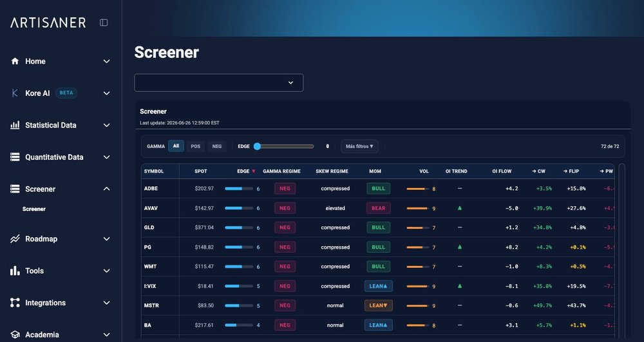This screenshot has width=644, height=342.
Task: Sort by the SPOT column header
Action: point(201,171)
